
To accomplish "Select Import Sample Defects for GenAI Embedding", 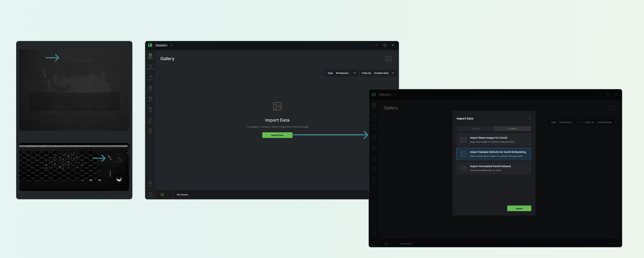I will click(494, 154).
